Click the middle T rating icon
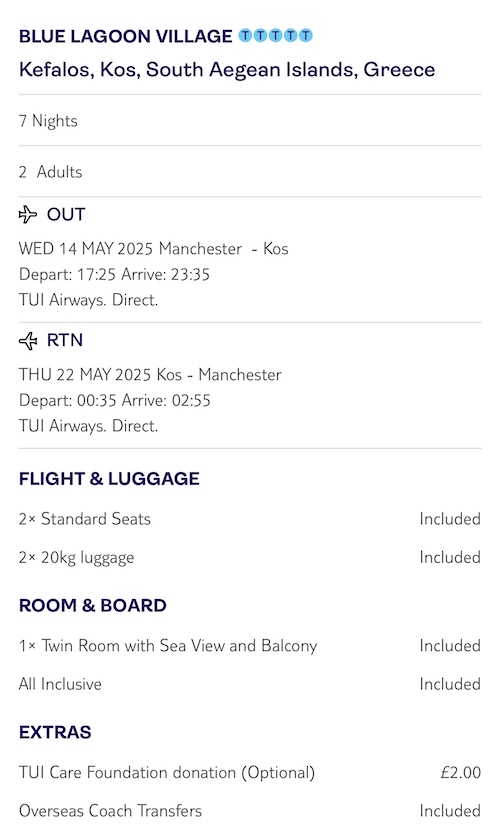The width and height of the screenshot is (500, 832). click(x=275, y=36)
